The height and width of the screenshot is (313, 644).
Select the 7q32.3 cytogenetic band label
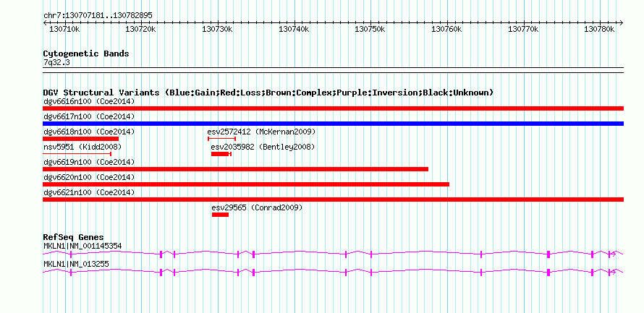pyautogui.click(x=56, y=63)
